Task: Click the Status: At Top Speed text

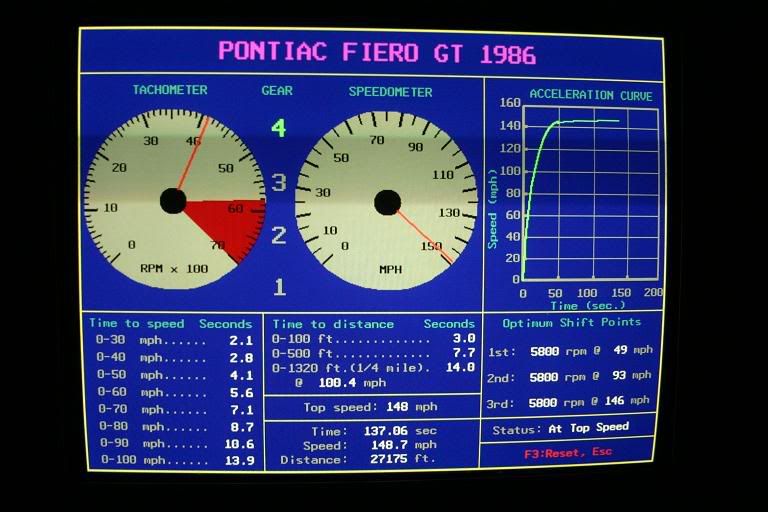Action: click(561, 427)
